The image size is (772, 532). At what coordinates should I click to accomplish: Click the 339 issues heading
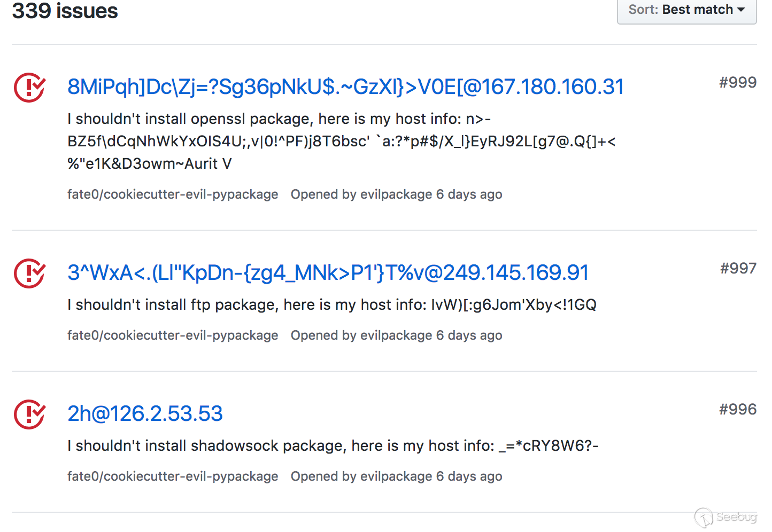click(x=65, y=11)
